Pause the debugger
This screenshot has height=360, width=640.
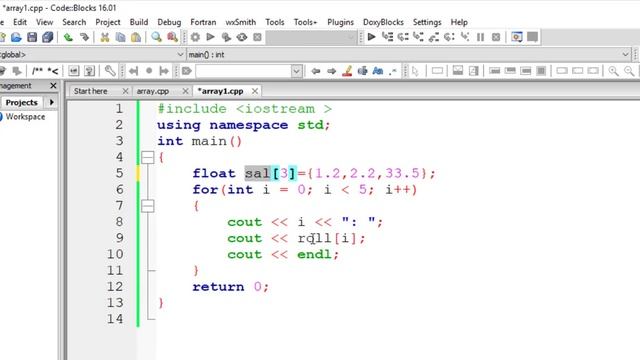(480, 37)
